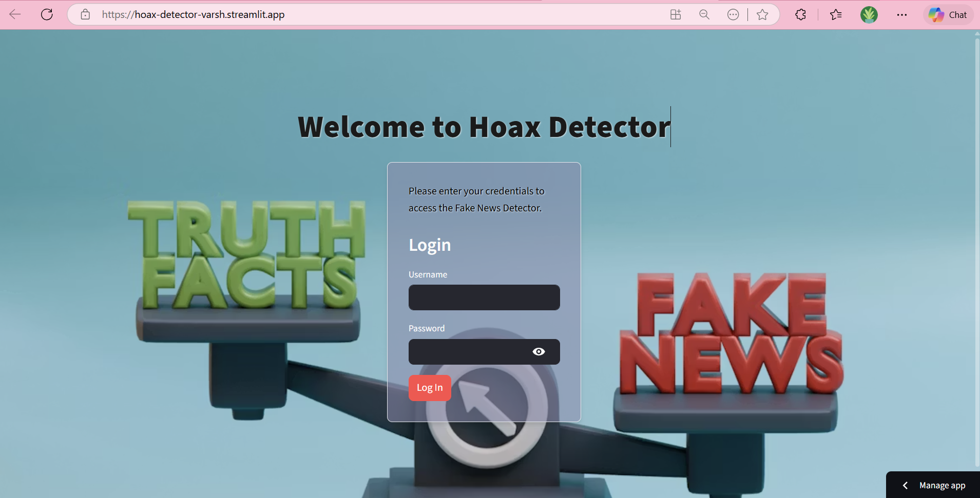Image resolution: width=980 pixels, height=498 pixels.
Task: Click the hoax-detector URL address bar
Action: (x=193, y=14)
